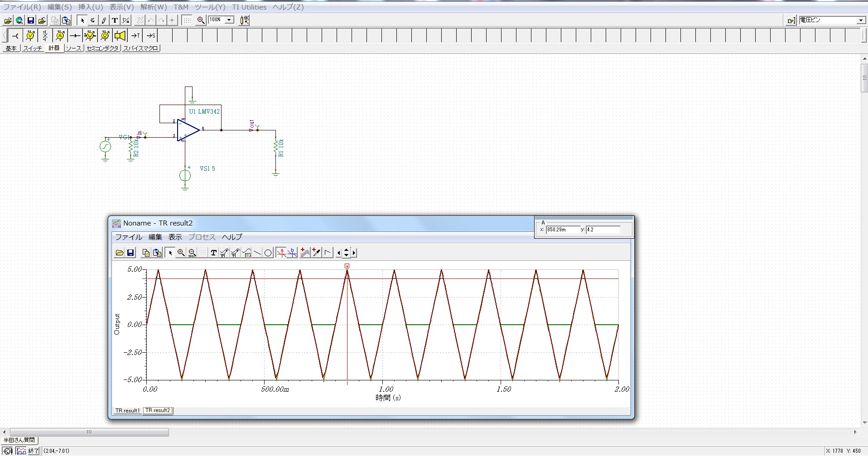This screenshot has height=456, width=868.
Task: Open the 表示 menu in the result window
Action: point(175,237)
